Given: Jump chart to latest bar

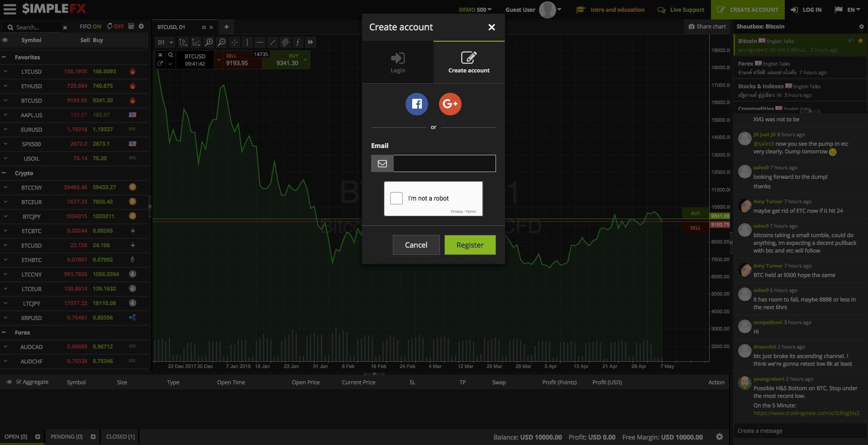Looking at the screenshot, I should tap(310, 42).
